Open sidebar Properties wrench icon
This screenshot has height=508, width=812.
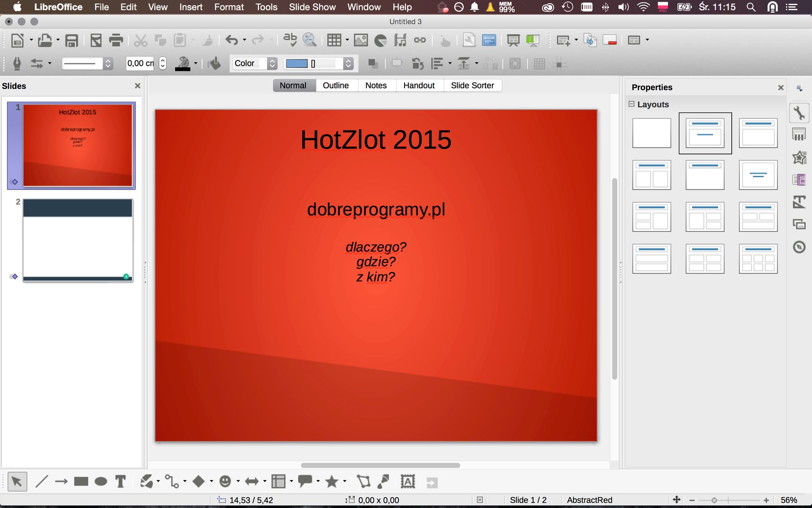coord(799,113)
